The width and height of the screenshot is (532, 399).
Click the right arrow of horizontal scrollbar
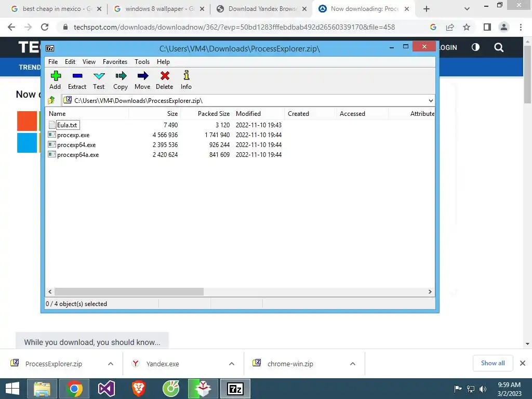430,292
